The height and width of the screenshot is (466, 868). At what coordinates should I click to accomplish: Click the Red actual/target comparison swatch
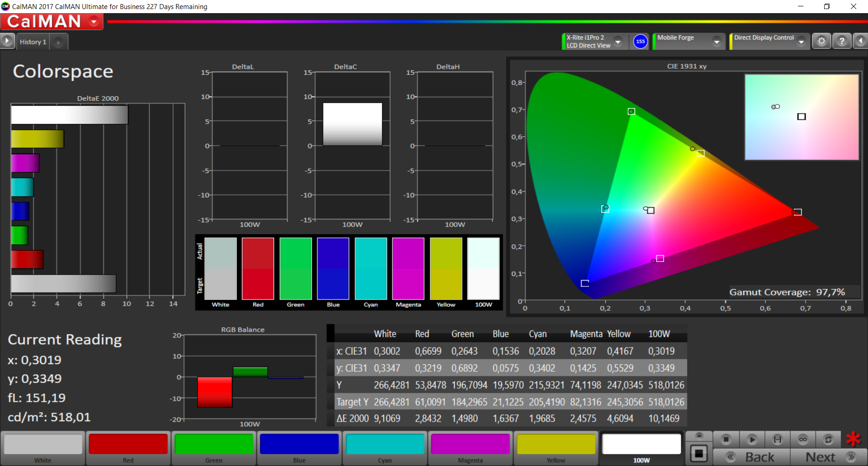click(x=258, y=268)
